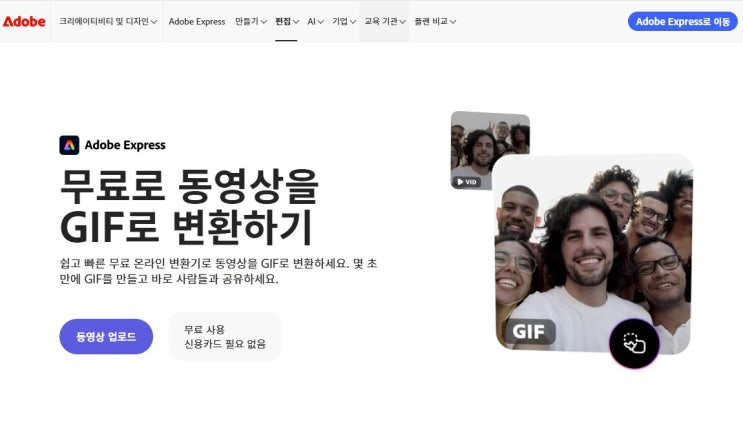Screen dimensions: 743x435
Task: Open the 플랜 비교 dropdown
Action: click(435, 21)
